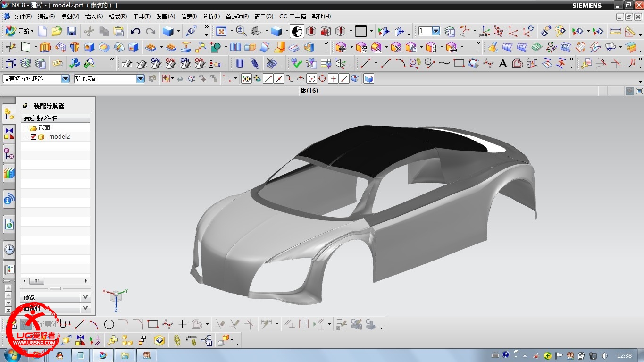Screen dimensions: 644x362
Task: Select the Circle tool in the bottom sketch toolbar
Action: 109,324
